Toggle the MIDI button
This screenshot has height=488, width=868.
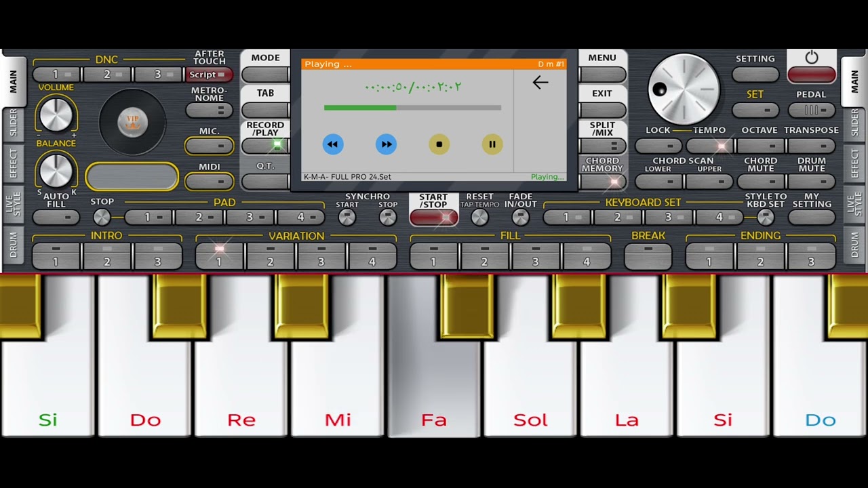click(209, 181)
